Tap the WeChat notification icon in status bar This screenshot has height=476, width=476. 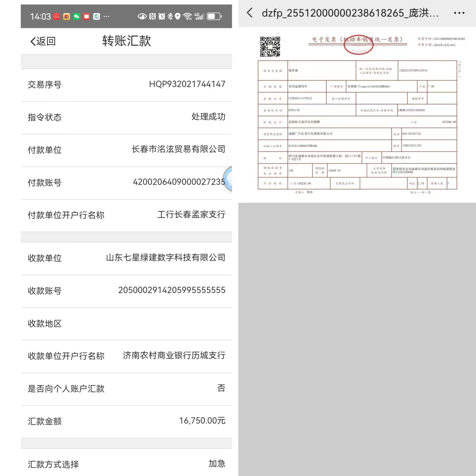click(x=77, y=16)
